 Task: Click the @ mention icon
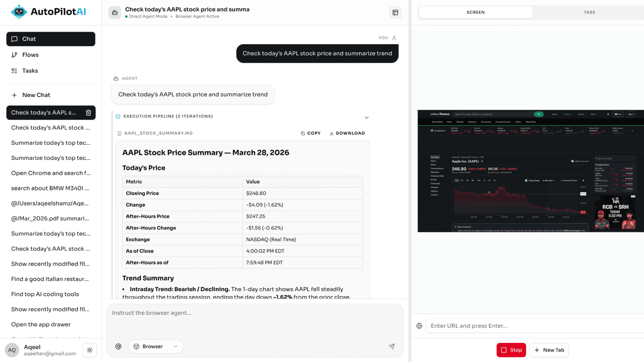click(x=118, y=346)
